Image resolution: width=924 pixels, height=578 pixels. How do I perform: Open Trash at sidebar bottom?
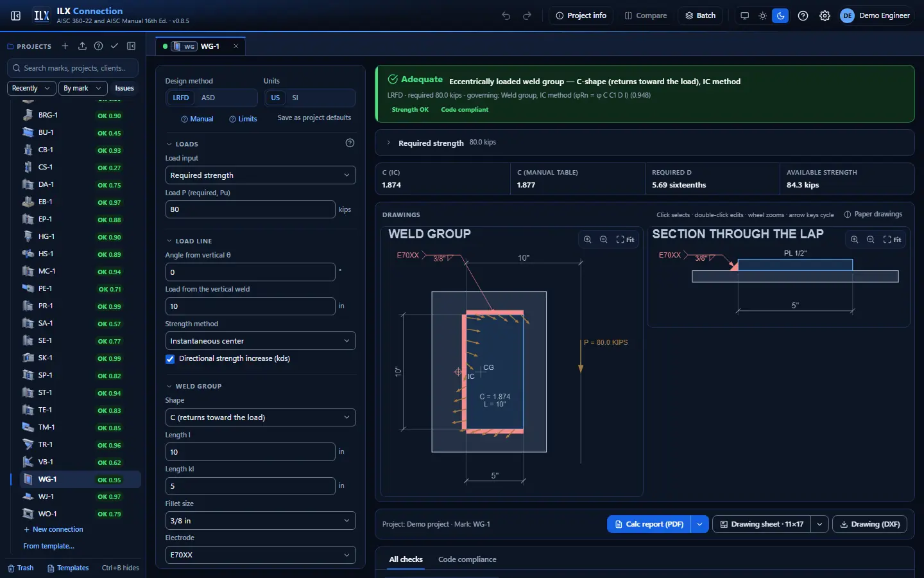coord(21,568)
